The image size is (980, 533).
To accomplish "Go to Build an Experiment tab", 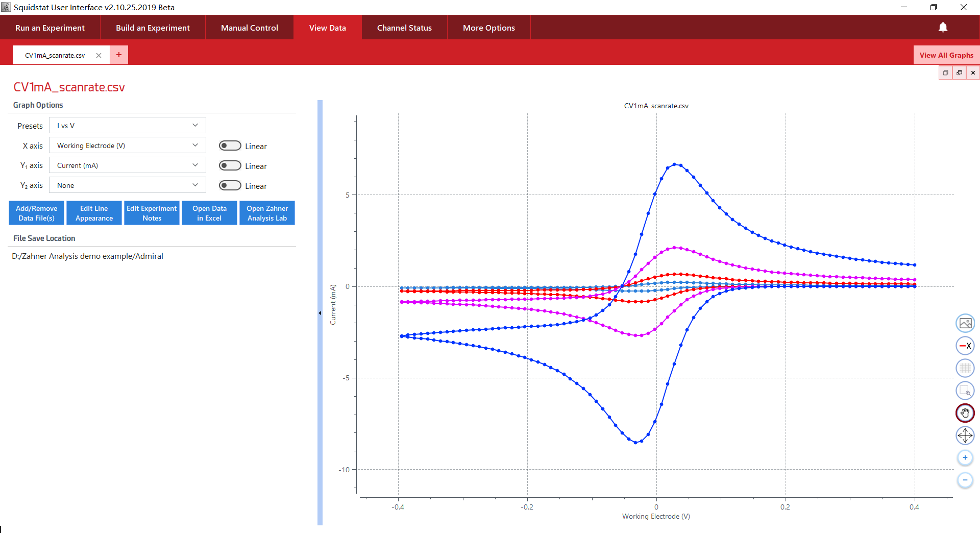I will (153, 28).
